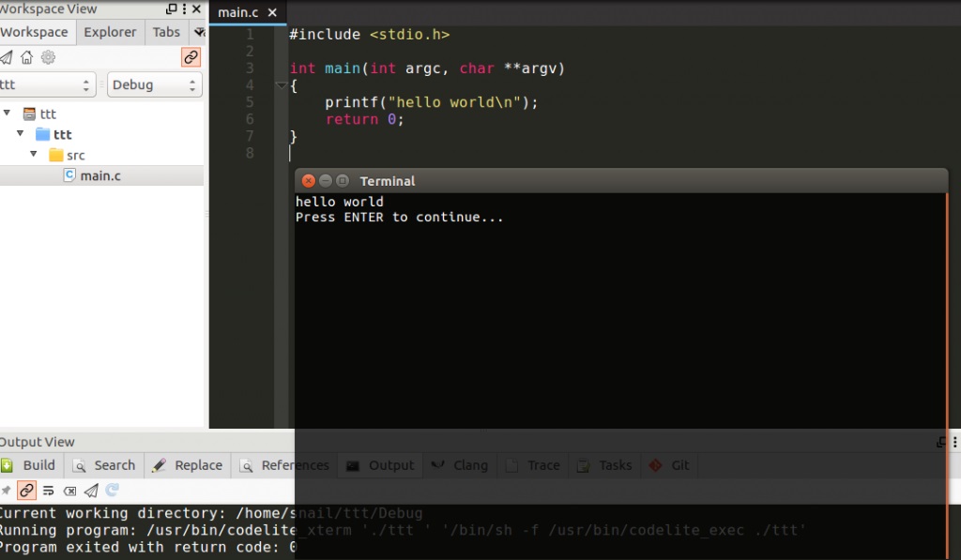Click the blue refresh icon in Output toolbar
The image size is (961, 560).
(x=112, y=490)
